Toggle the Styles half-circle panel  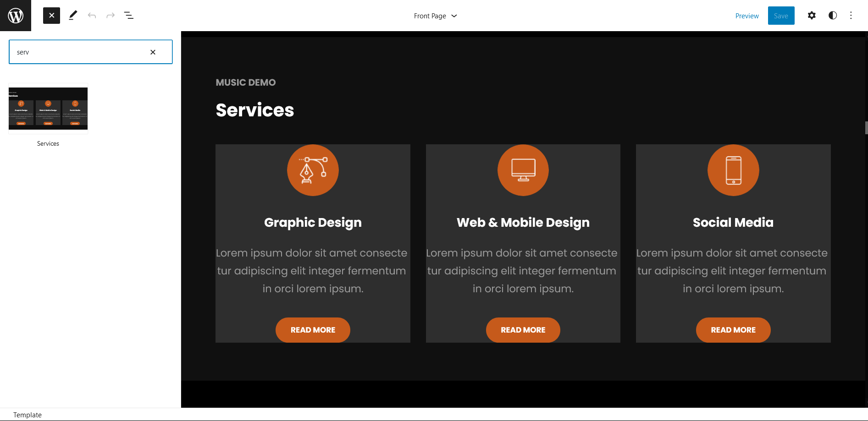coord(832,16)
